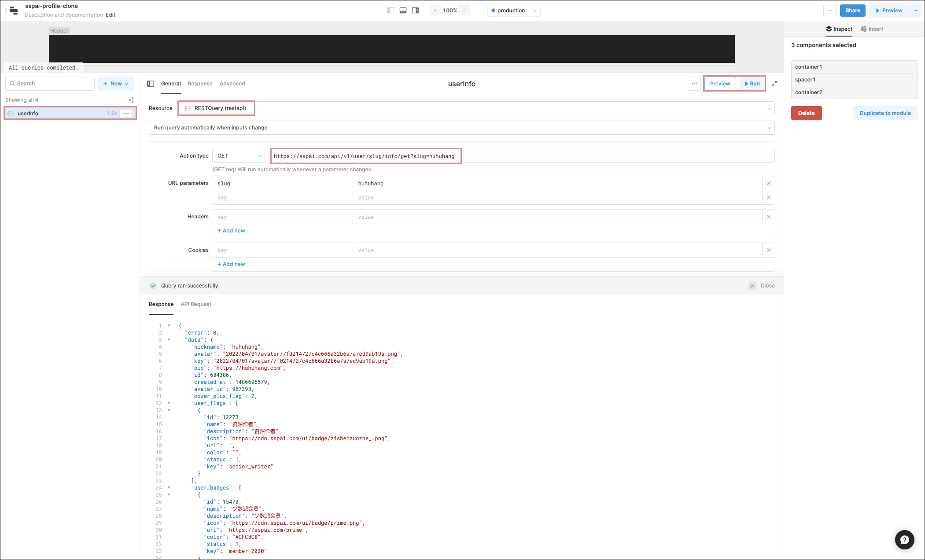Screen dimensions: 925x560
Task: Edit the slug URL parameter key
Action: 282,183
